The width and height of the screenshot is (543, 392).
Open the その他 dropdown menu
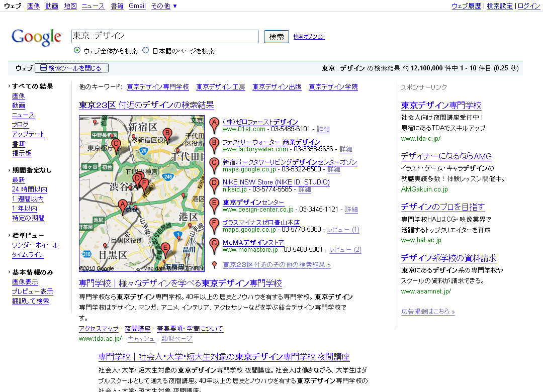click(x=164, y=6)
